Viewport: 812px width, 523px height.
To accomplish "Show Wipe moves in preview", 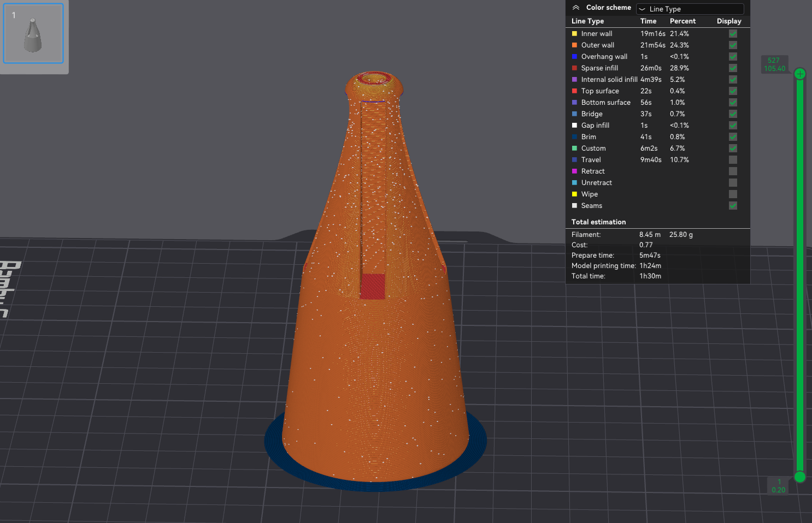I will click(x=733, y=194).
